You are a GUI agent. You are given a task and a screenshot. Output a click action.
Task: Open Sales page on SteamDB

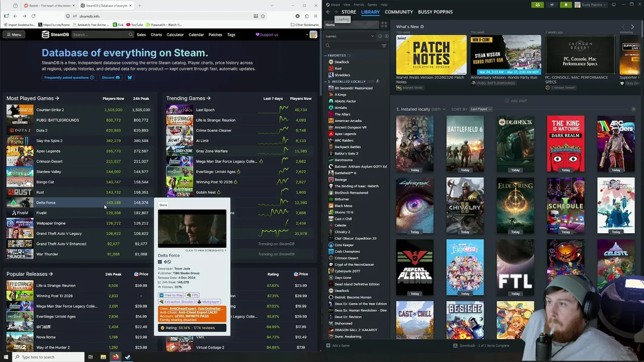[x=141, y=35]
